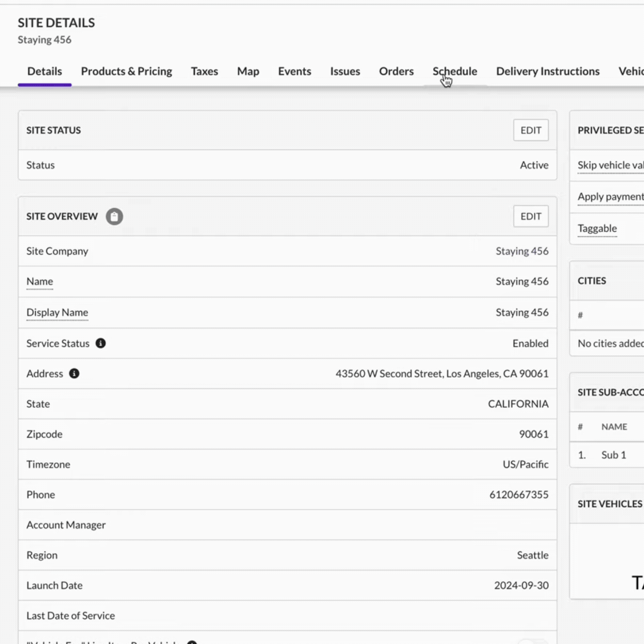Click the clipboard icon beside Site Overview
Viewport: 644px width, 644px height.
pyautogui.click(x=114, y=217)
